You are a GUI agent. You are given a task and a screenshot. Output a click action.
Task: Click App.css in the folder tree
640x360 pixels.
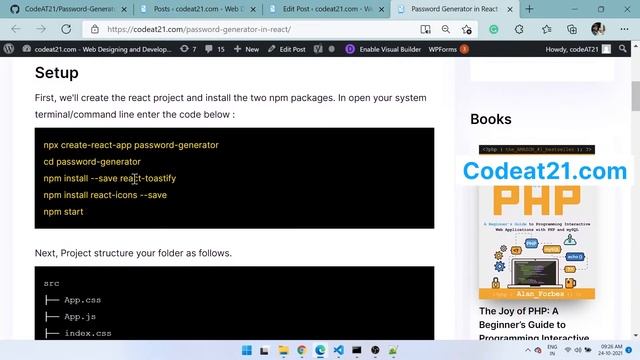coord(82,300)
